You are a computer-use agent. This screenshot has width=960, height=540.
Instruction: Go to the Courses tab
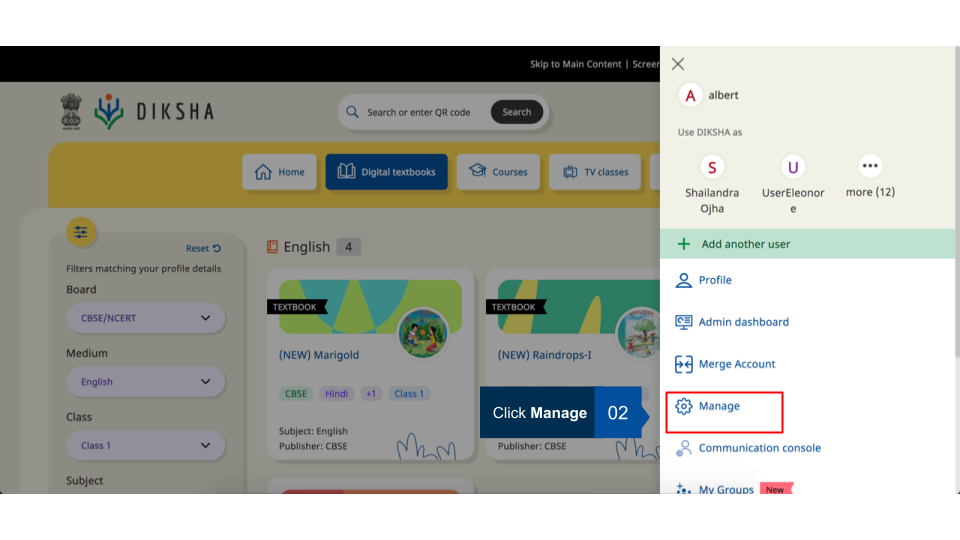click(498, 172)
